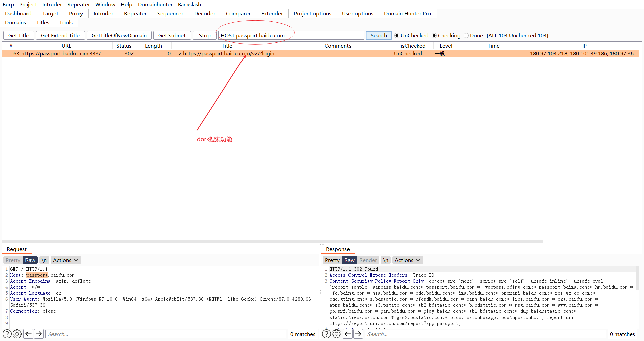The height and width of the screenshot is (341, 644).
Task: Switch to the Tools sub-tab
Action: point(66,22)
